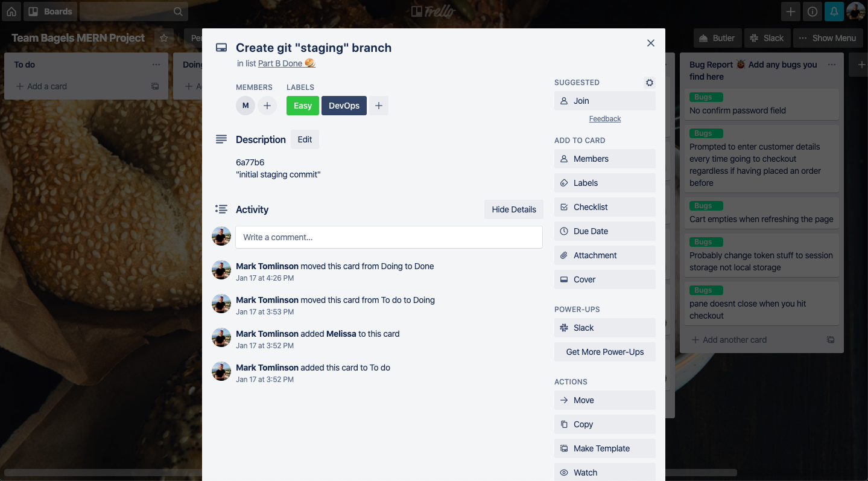Close the card dialog
Image resolution: width=868 pixels, height=481 pixels.
651,43
